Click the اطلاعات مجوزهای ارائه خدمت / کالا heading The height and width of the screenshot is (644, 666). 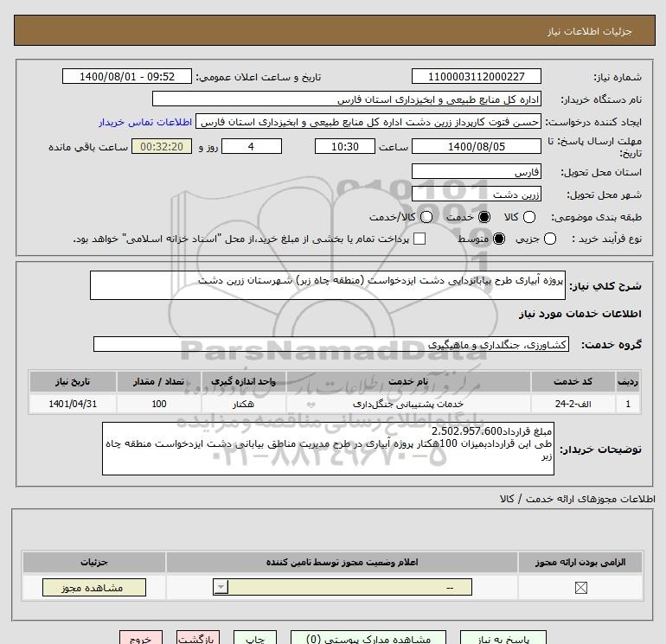(578, 499)
